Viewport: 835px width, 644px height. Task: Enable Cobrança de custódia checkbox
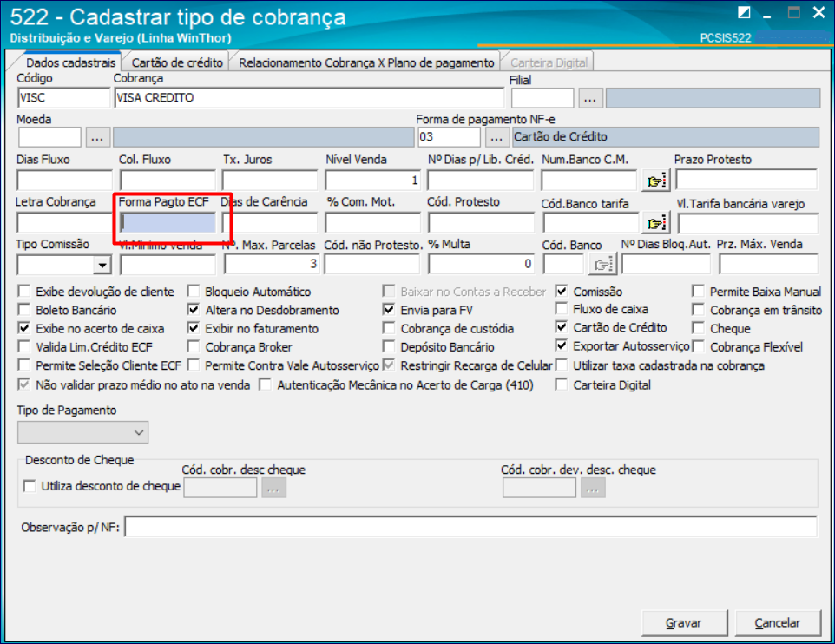389,328
